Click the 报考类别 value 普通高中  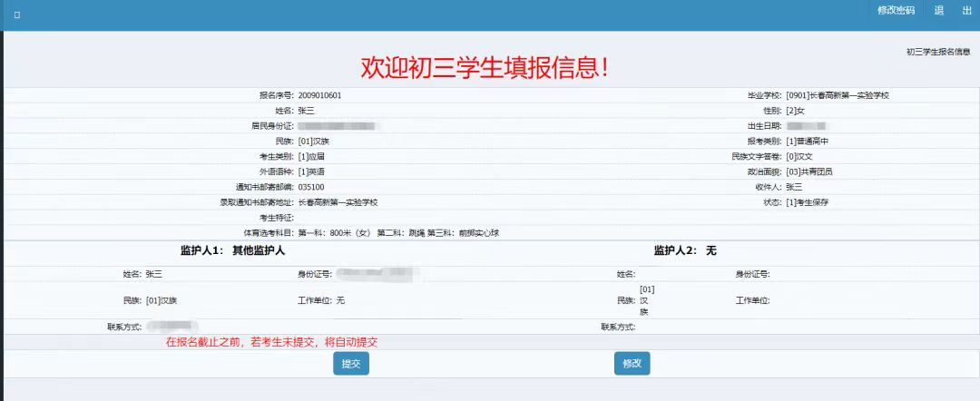pyautogui.click(x=808, y=142)
